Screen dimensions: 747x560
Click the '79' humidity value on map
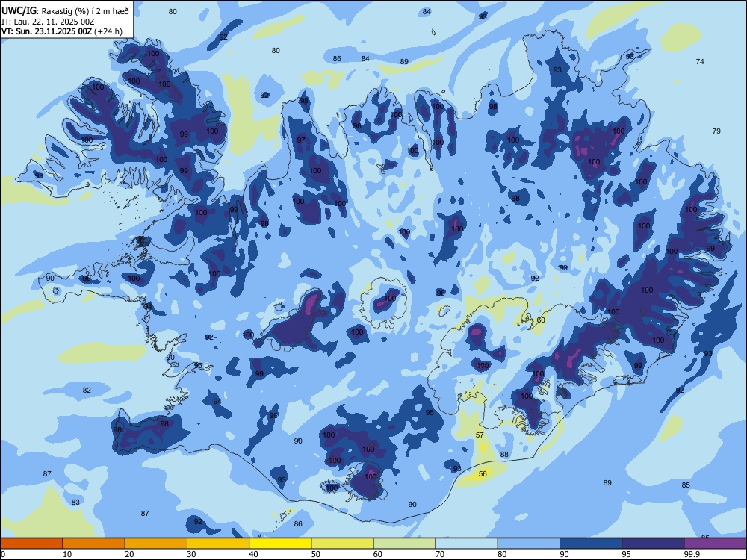[716, 131]
